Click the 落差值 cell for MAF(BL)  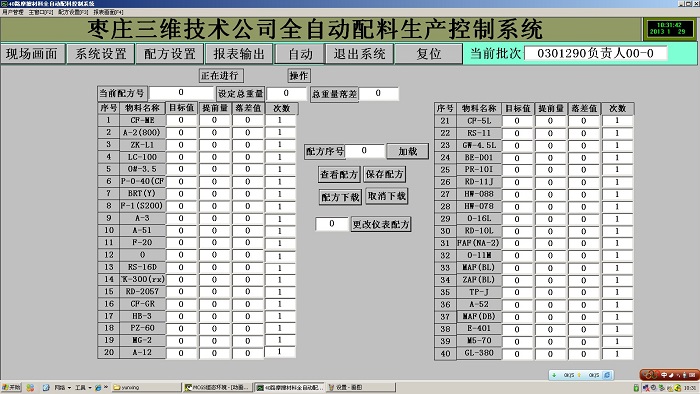click(x=583, y=268)
